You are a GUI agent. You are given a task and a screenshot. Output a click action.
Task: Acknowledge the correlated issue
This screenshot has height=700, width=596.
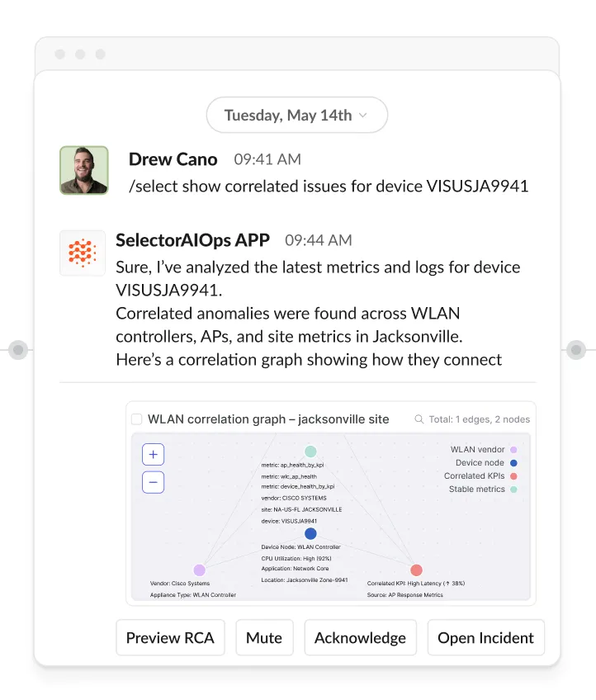coord(360,638)
